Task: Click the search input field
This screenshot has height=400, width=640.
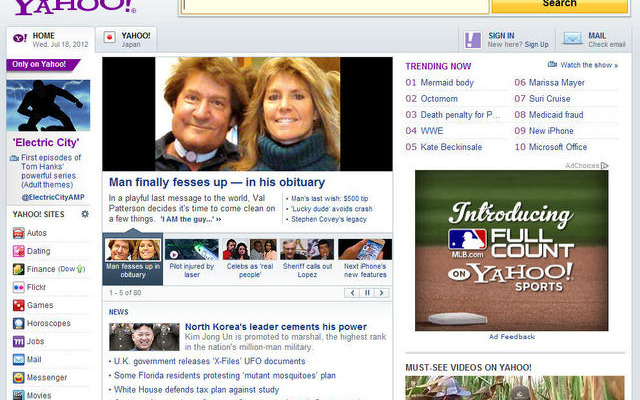Action: (x=335, y=6)
